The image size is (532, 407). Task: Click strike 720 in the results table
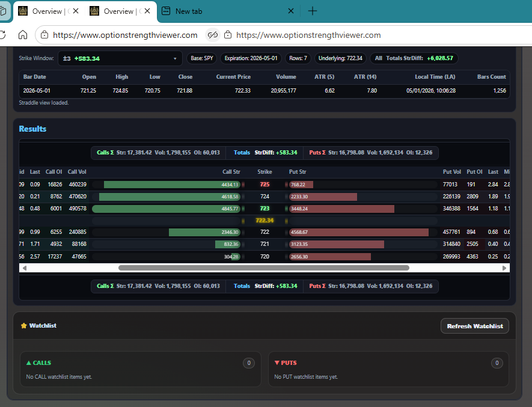click(264, 256)
